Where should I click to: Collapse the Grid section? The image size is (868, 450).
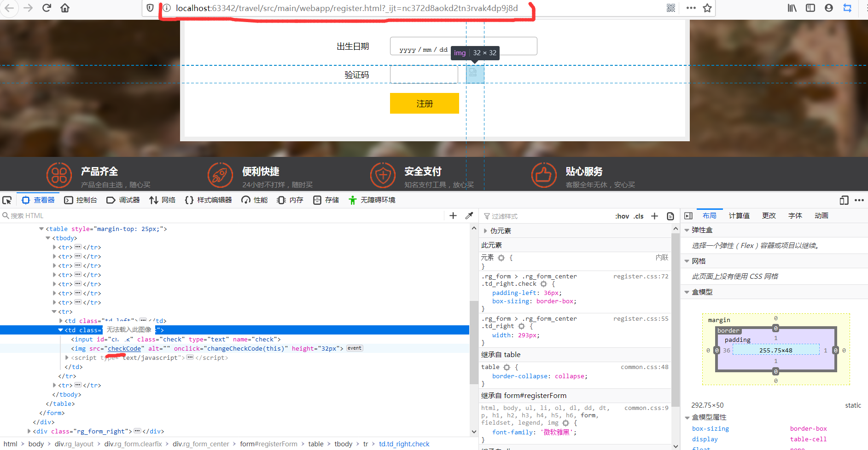(687, 261)
